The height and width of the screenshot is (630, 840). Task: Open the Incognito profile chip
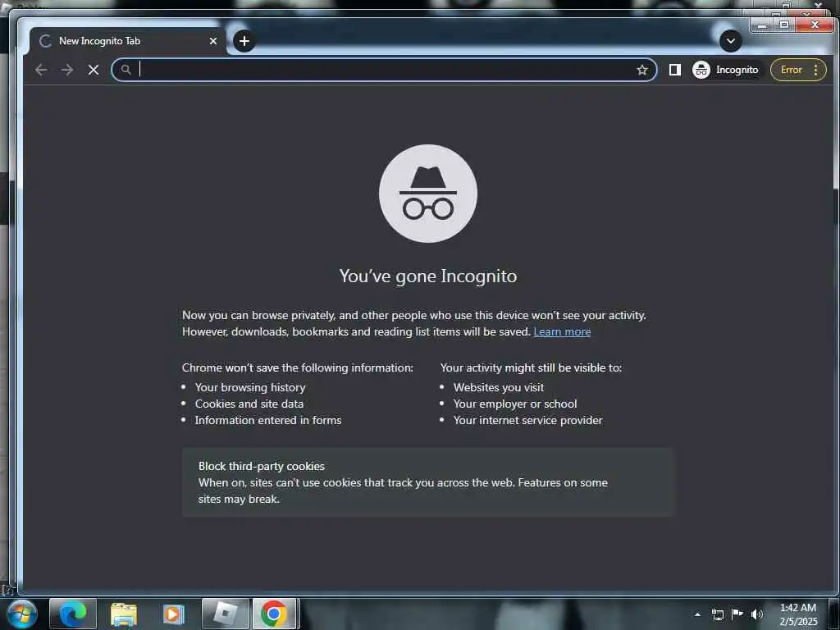pos(727,70)
